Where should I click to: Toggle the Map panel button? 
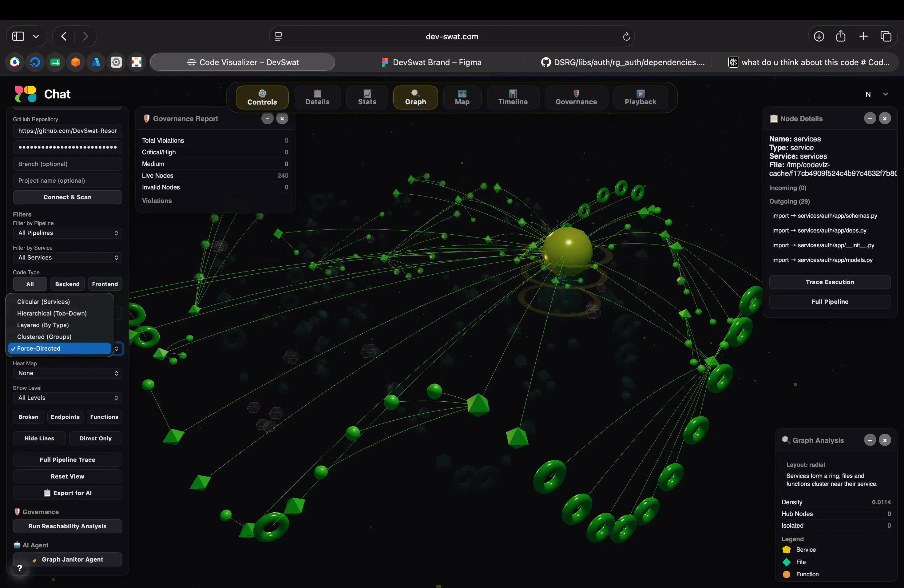(462, 97)
